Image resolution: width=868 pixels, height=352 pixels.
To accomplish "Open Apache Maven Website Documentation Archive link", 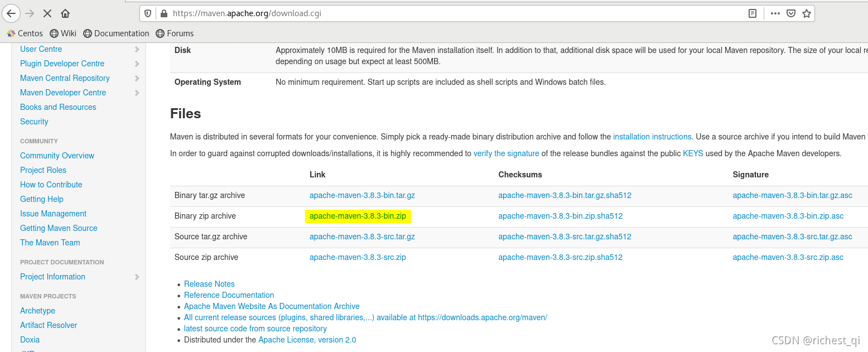I will (x=272, y=306).
